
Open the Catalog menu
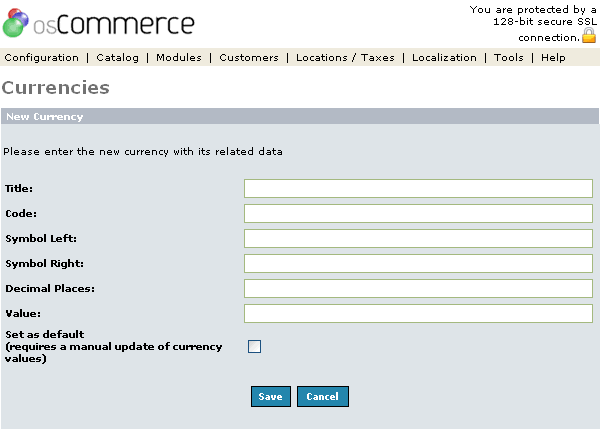(117, 57)
